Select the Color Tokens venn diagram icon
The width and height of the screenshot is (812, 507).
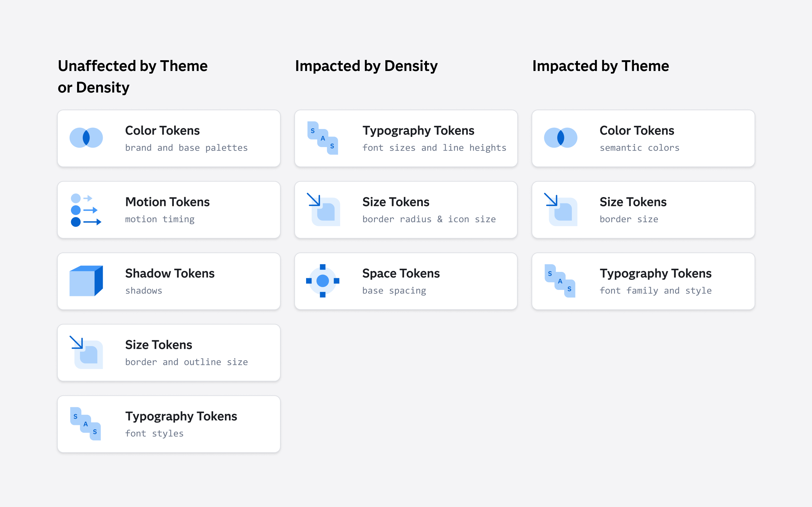coord(86,138)
